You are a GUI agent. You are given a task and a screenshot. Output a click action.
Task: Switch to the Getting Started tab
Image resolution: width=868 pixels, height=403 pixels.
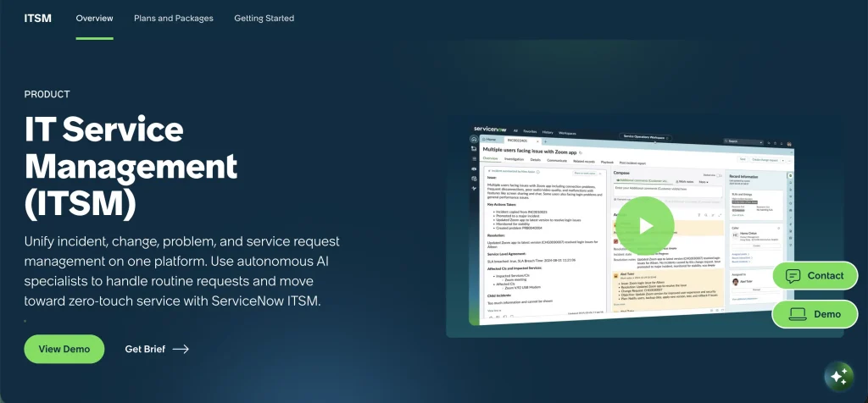click(x=264, y=19)
